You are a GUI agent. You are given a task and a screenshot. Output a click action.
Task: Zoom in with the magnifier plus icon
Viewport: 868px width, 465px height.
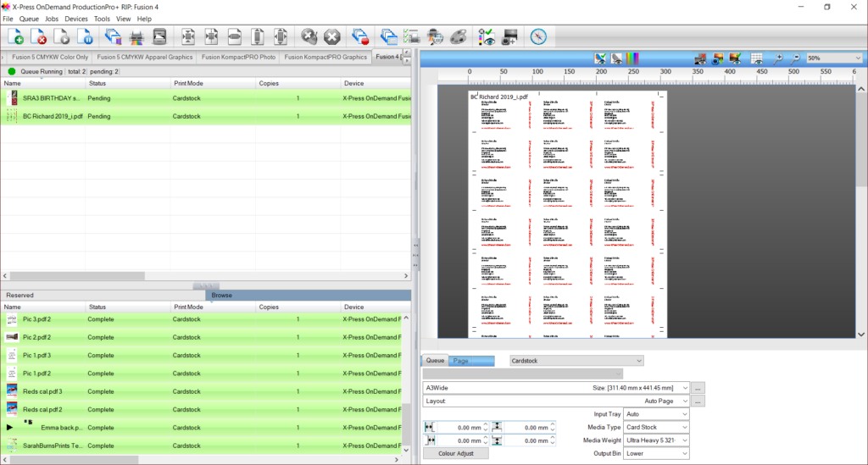click(x=778, y=58)
